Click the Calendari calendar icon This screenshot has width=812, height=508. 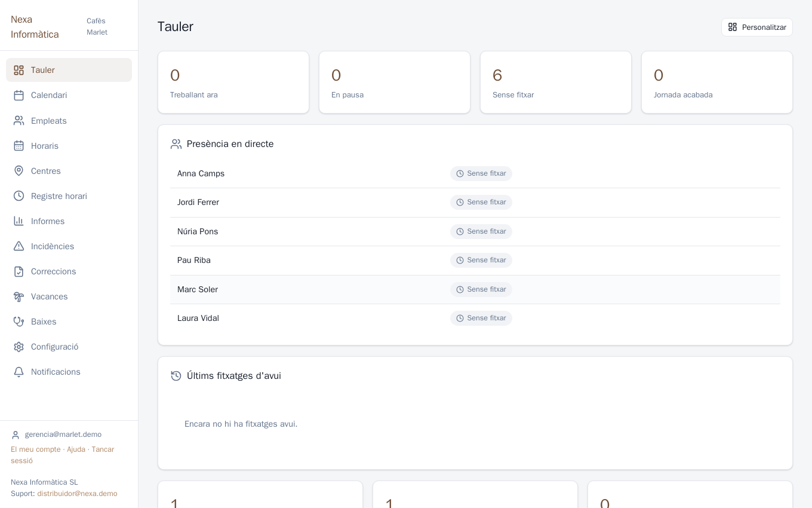(x=19, y=96)
